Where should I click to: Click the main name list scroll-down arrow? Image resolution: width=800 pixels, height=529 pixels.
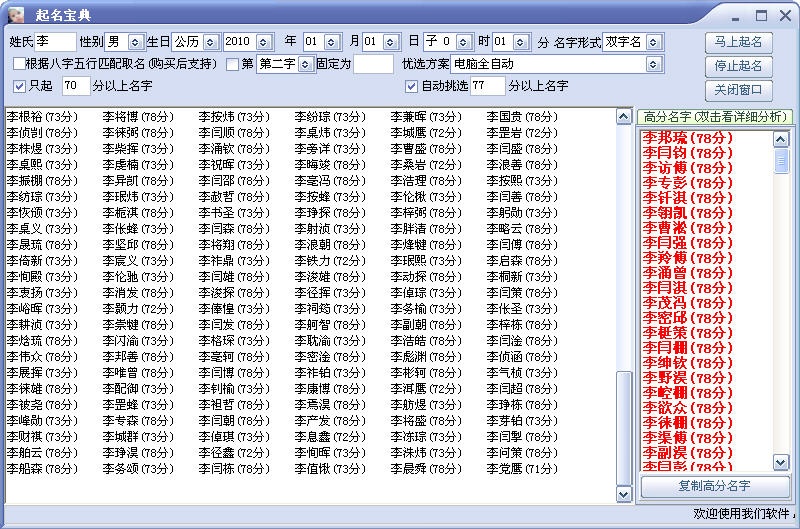click(x=623, y=494)
